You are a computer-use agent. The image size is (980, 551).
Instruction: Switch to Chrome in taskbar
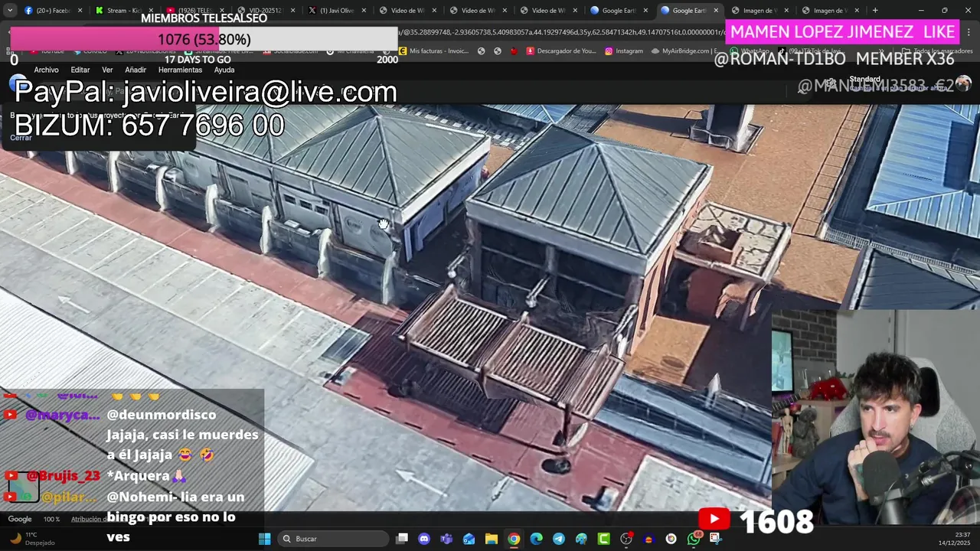pyautogui.click(x=514, y=539)
